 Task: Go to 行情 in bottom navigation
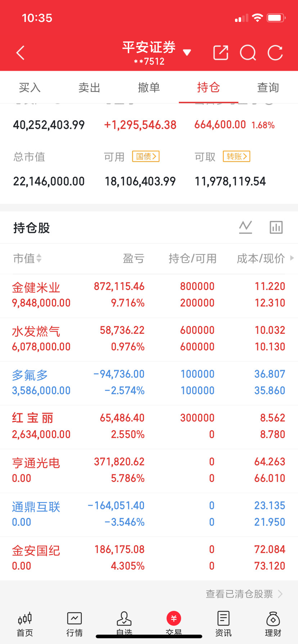pos(74,625)
